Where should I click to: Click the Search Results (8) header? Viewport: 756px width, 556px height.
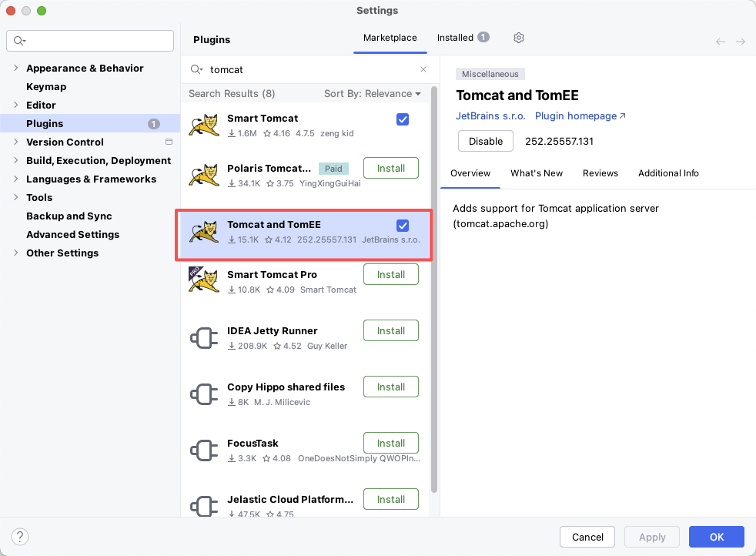pos(232,93)
